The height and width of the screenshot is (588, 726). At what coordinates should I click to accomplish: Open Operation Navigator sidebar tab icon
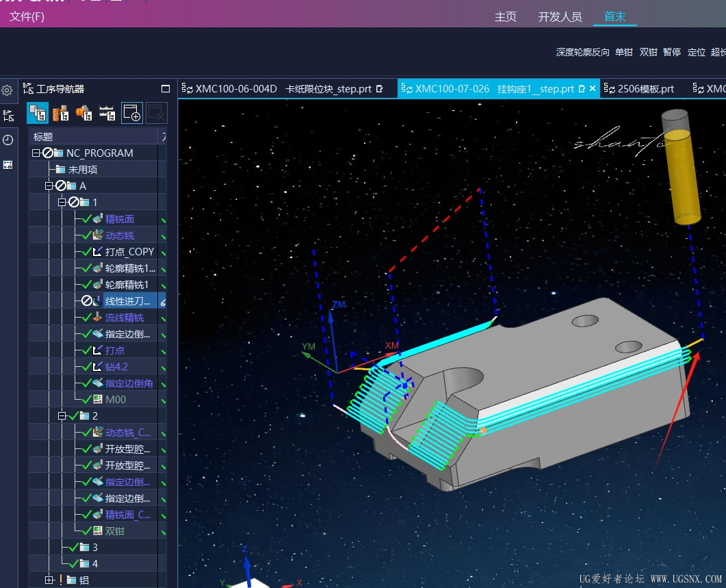coord(8,116)
